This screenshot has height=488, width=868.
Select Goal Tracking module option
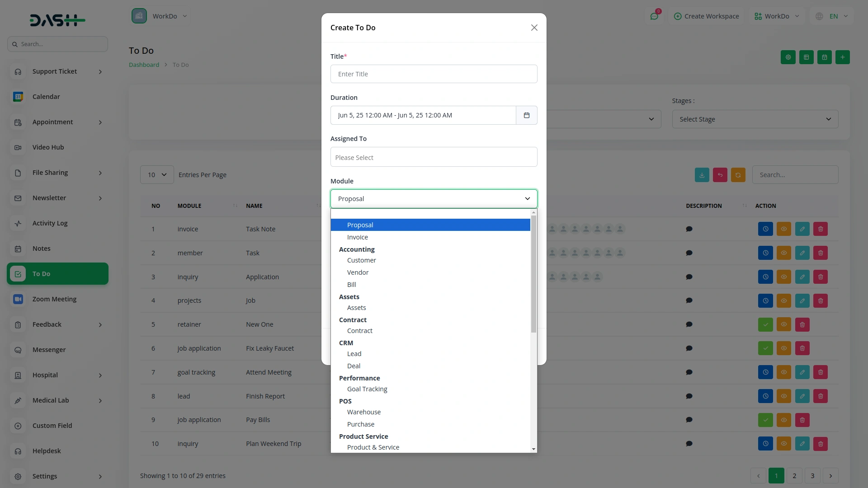click(367, 389)
